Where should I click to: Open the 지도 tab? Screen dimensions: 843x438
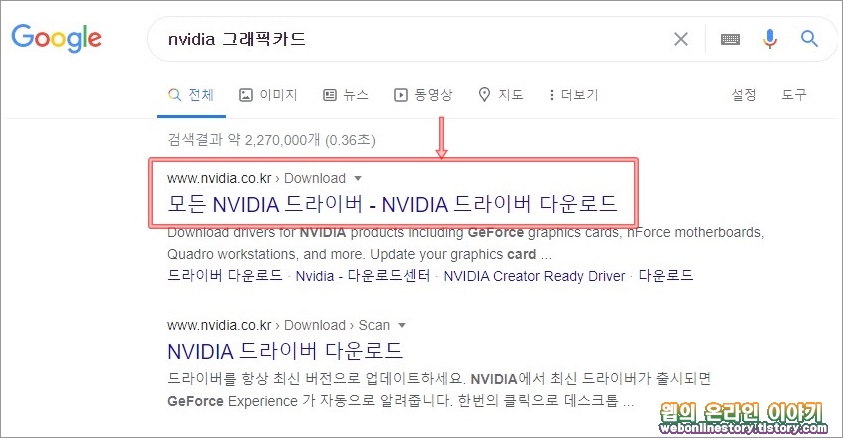(501, 95)
